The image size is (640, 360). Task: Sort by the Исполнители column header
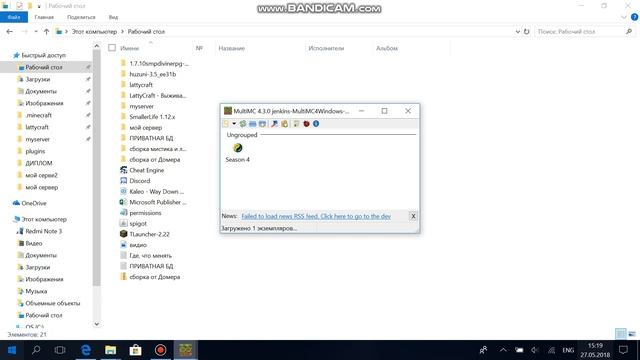click(326, 48)
